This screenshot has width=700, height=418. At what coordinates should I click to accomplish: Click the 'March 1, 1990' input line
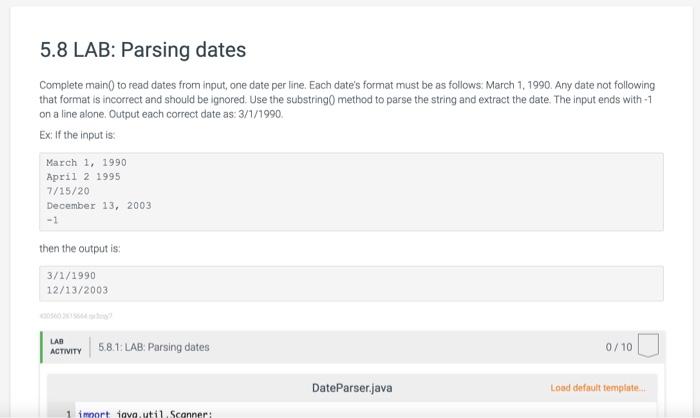(87, 163)
